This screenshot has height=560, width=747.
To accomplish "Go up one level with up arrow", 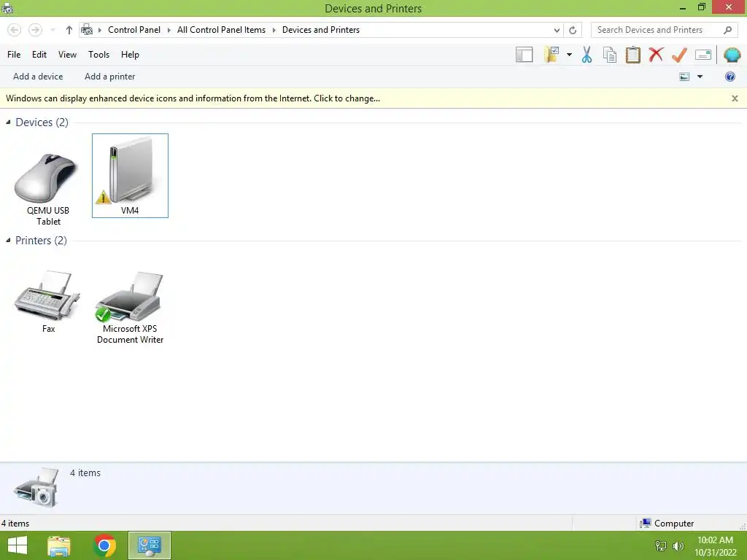I will click(69, 30).
